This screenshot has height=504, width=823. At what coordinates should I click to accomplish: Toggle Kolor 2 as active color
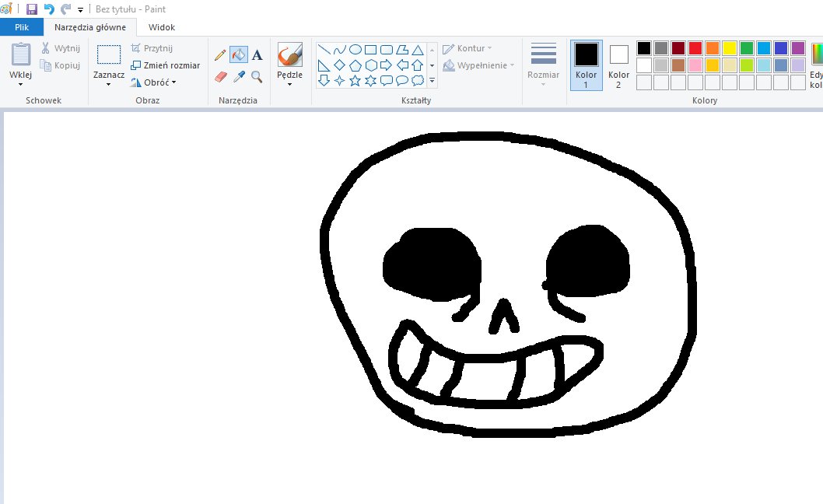pos(618,64)
